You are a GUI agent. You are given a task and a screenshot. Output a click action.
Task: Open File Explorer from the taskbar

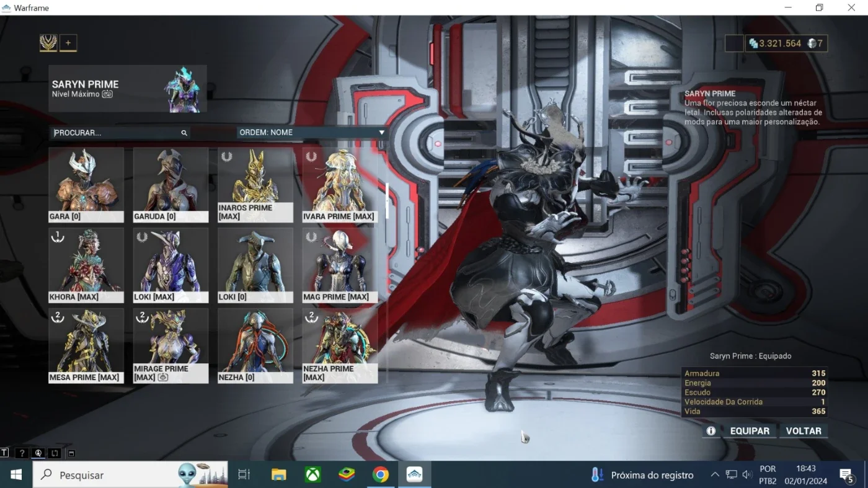click(x=278, y=475)
